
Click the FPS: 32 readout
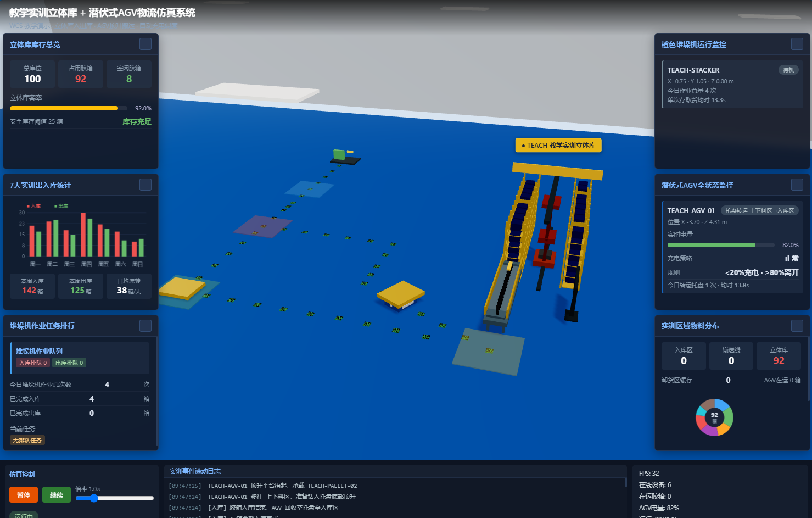649,473
